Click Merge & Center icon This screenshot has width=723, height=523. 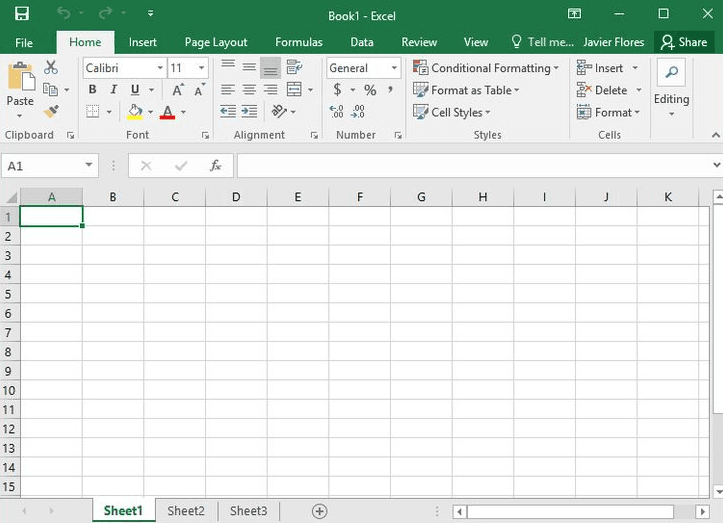pos(294,89)
